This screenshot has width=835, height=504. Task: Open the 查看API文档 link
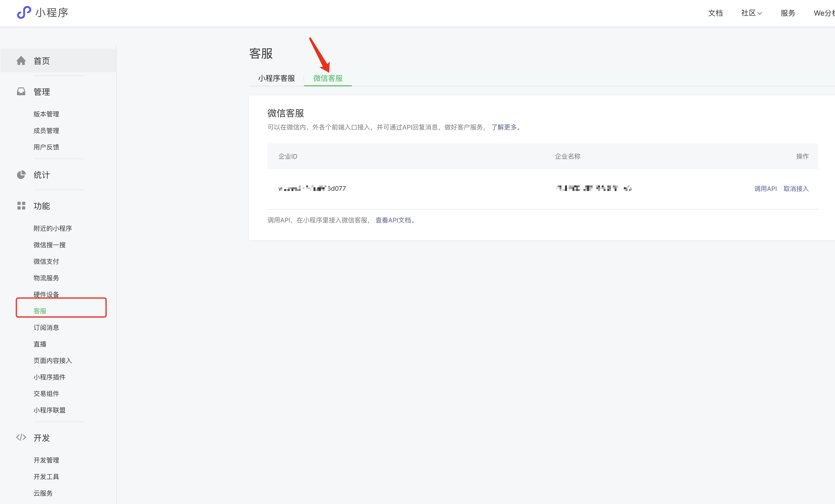[393, 220]
